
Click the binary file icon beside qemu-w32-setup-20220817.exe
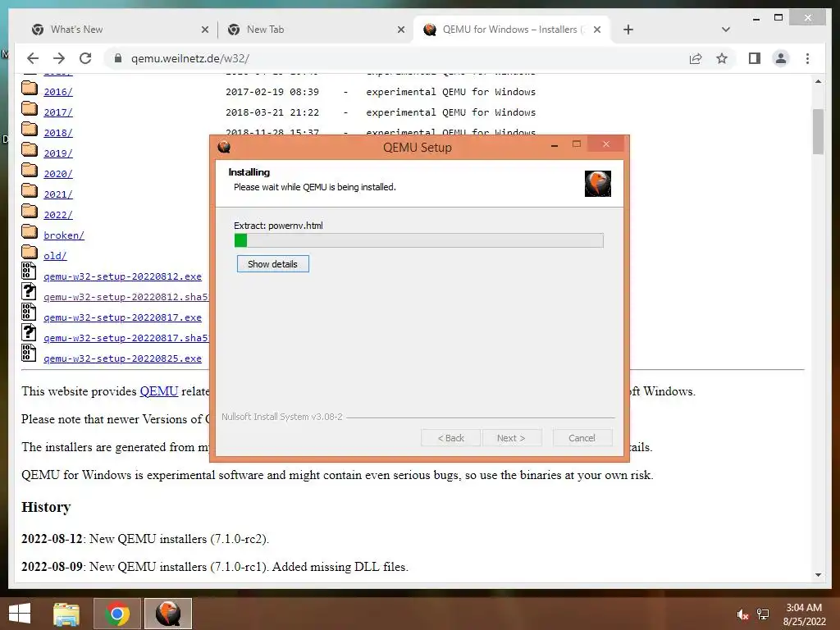[29, 312]
